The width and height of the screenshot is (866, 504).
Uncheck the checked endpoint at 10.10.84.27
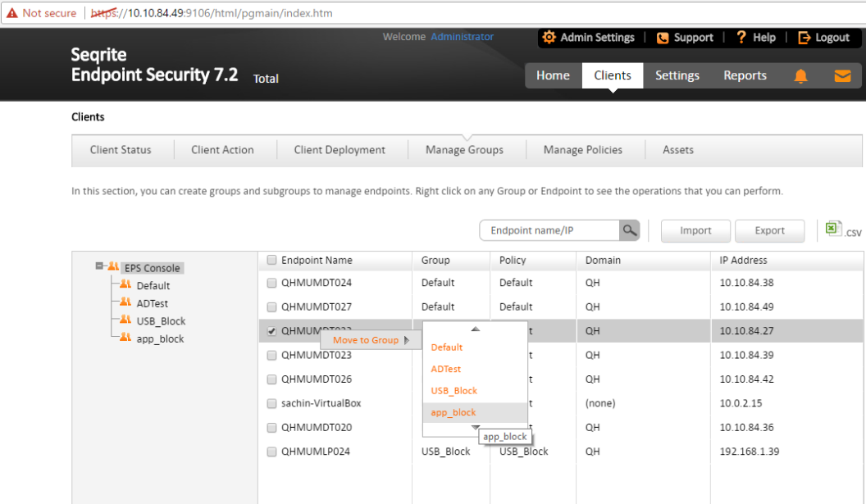(271, 331)
